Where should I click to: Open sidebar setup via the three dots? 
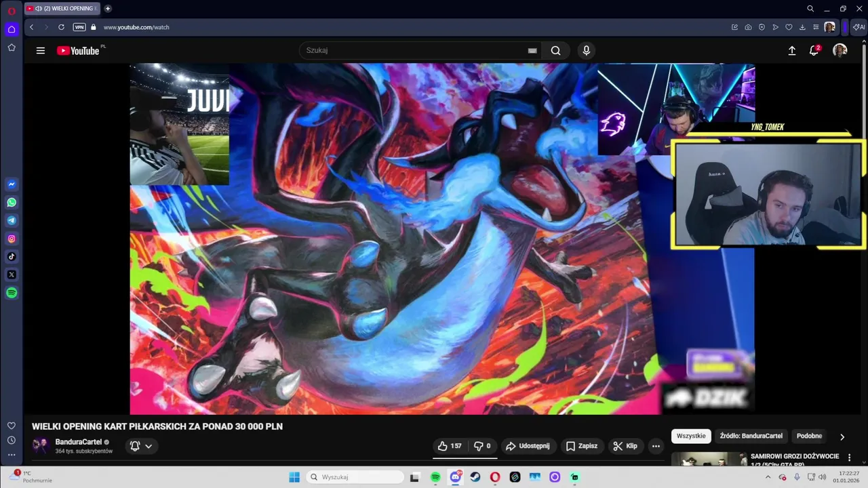(12, 455)
